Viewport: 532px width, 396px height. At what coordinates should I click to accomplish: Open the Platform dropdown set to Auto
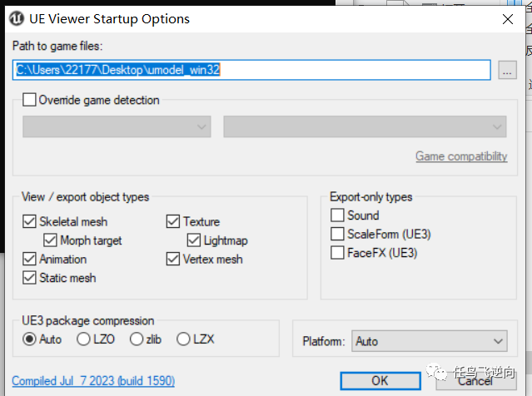tap(430, 341)
